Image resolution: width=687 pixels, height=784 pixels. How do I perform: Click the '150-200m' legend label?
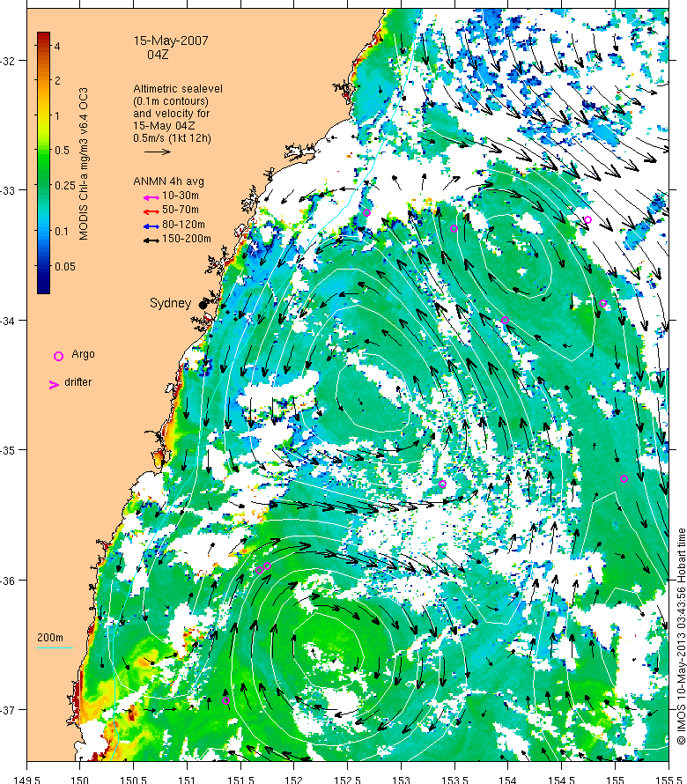pyautogui.click(x=187, y=239)
